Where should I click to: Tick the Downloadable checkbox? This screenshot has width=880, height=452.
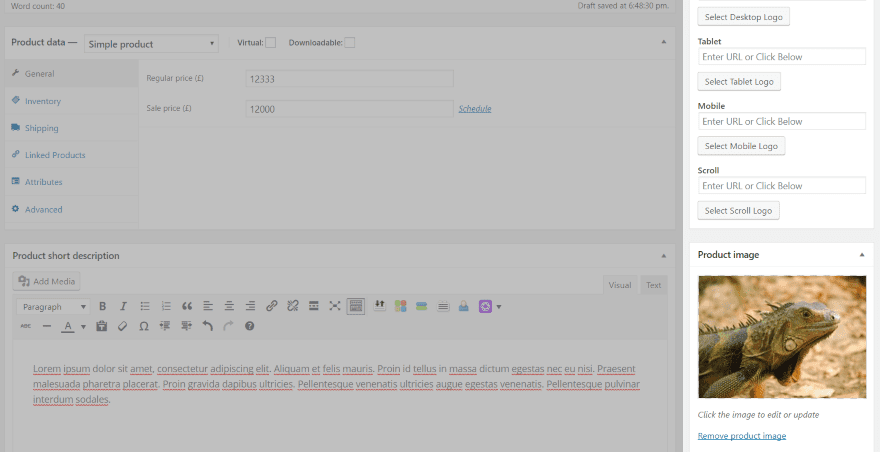tap(350, 43)
